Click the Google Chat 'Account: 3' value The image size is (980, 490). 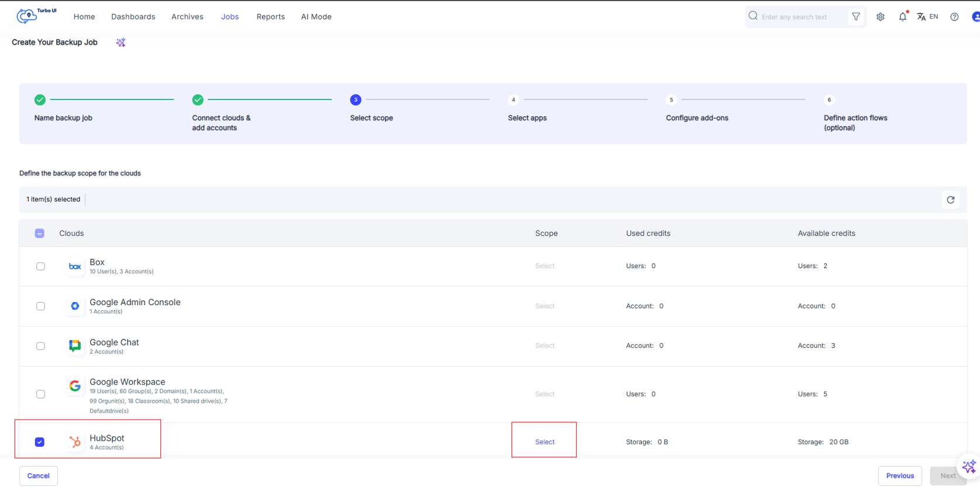[817, 346]
